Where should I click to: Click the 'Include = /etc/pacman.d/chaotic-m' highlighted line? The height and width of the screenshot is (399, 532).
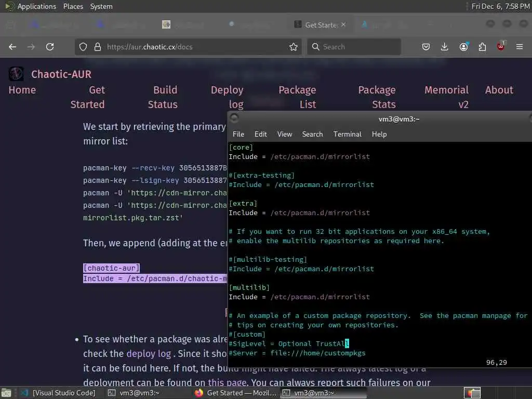155,278
